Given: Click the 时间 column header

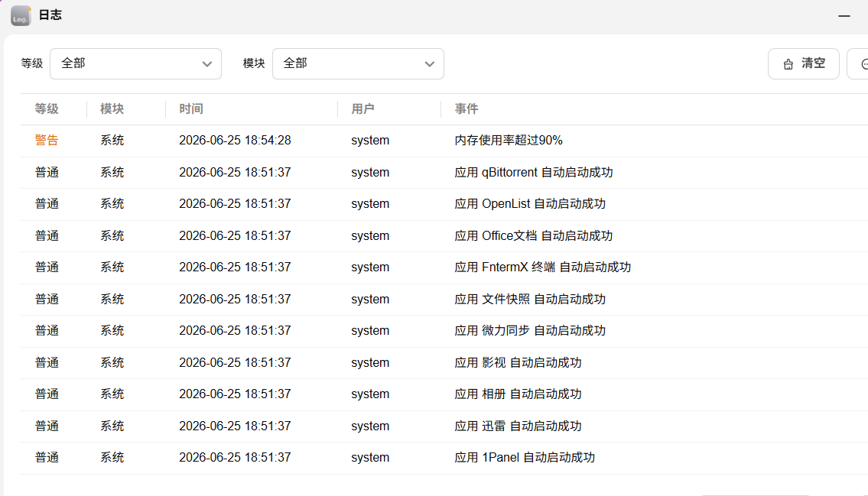Looking at the screenshot, I should coord(191,109).
